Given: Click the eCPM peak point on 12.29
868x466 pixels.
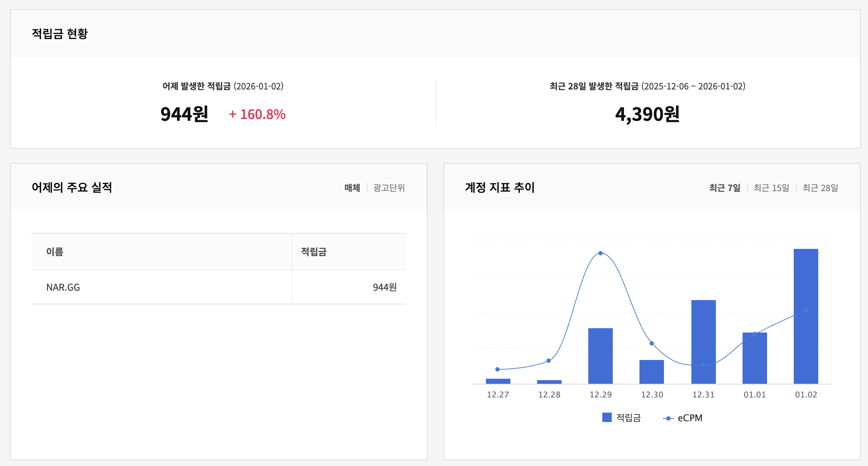Looking at the screenshot, I should pyautogui.click(x=601, y=253).
